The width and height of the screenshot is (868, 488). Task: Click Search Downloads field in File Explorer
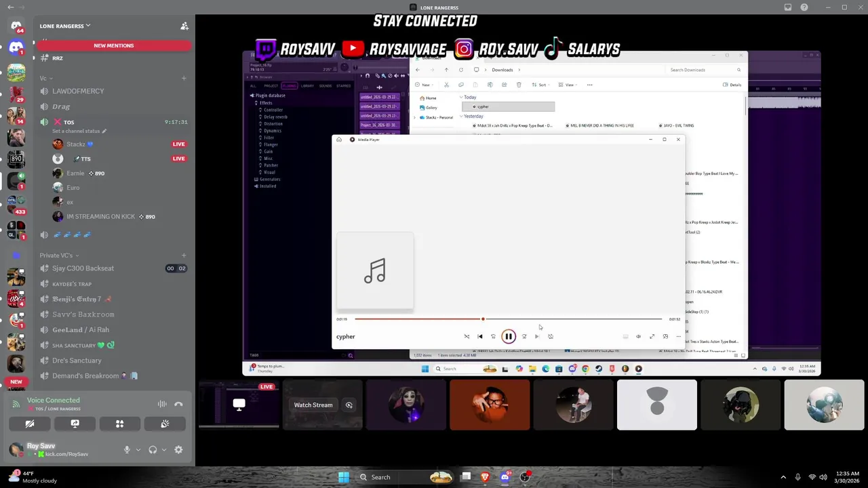point(704,70)
